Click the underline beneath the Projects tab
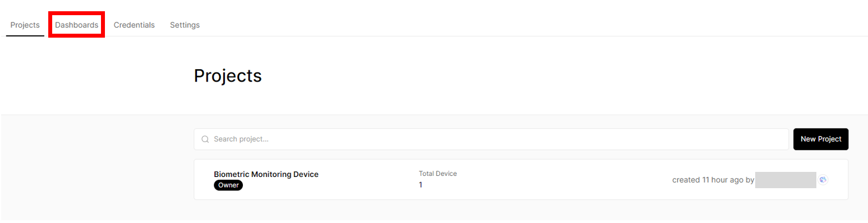868x223 pixels. pyautogui.click(x=25, y=35)
